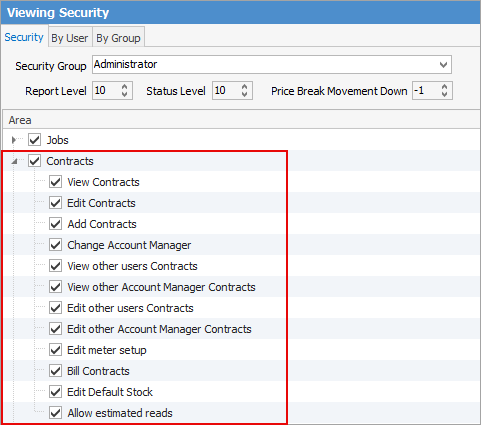Select the Contracts row label

click(70, 161)
